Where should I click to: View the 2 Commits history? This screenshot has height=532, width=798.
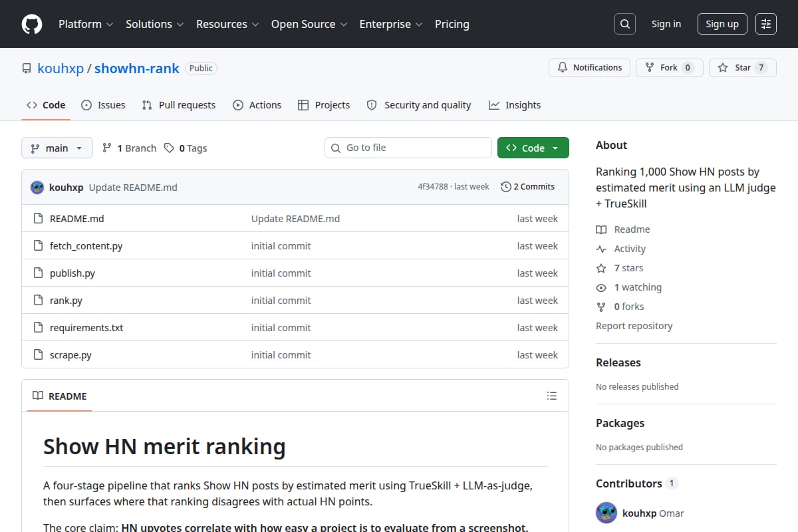(527, 187)
